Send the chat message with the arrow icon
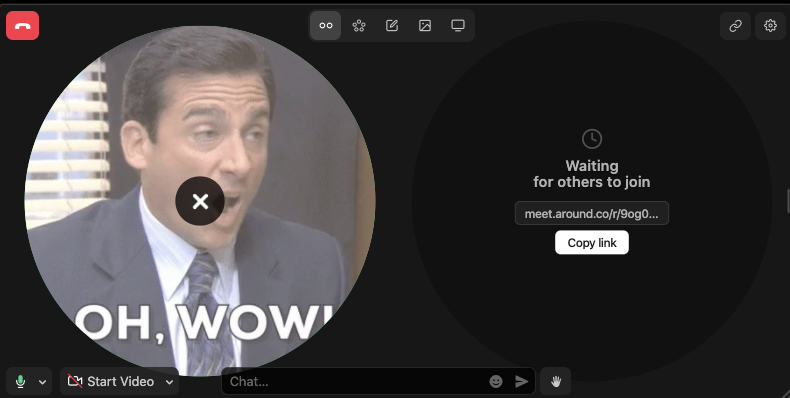Screen dimensions: 790x398 pos(521,381)
